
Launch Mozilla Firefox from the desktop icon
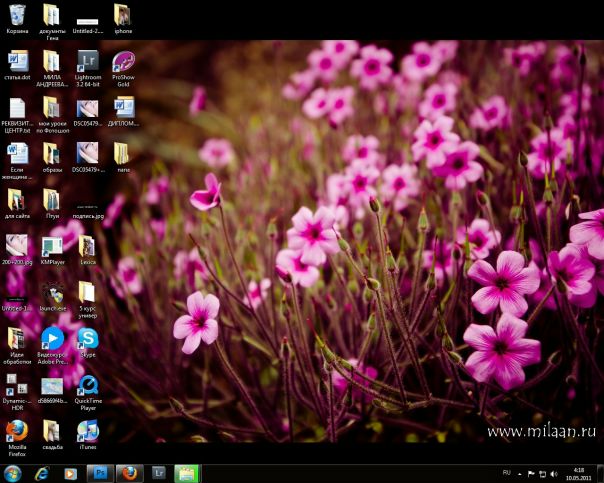click(17, 430)
